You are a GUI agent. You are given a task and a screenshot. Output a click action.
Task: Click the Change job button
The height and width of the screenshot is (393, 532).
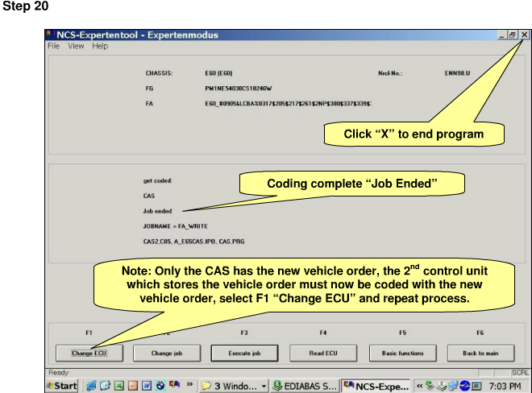(167, 354)
